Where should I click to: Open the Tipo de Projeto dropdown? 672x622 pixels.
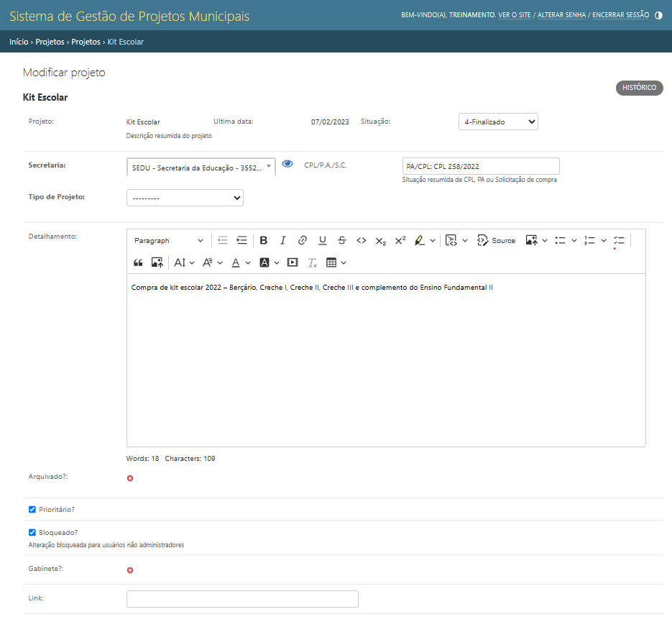coord(185,198)
